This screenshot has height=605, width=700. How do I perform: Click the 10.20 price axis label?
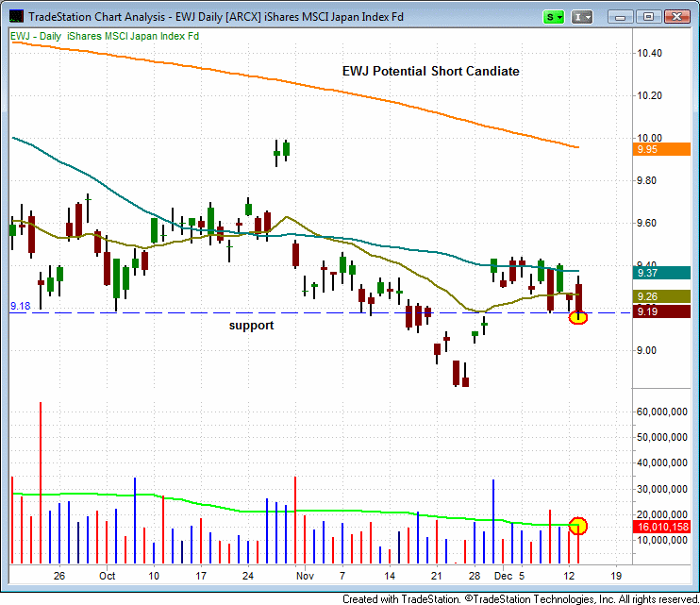650,95
